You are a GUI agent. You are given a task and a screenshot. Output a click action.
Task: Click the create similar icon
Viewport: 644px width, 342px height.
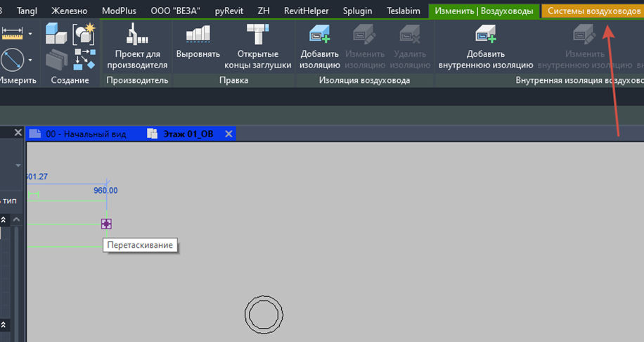coord(84,60)
